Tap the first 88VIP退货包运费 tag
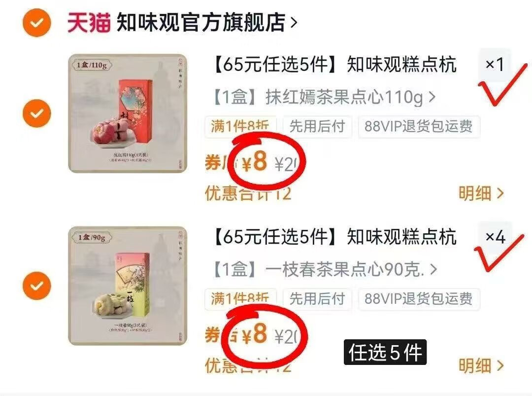Image resolution: width=532 pixels, height=396 pixels. pyautogui.click(x=419, y=126)
